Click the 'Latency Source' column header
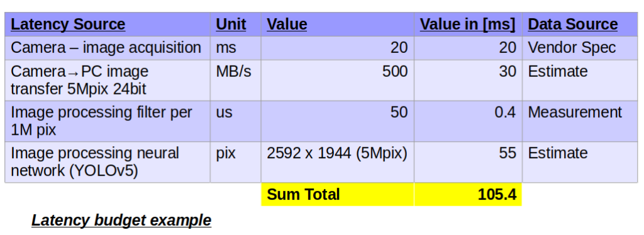 point(108,25)
